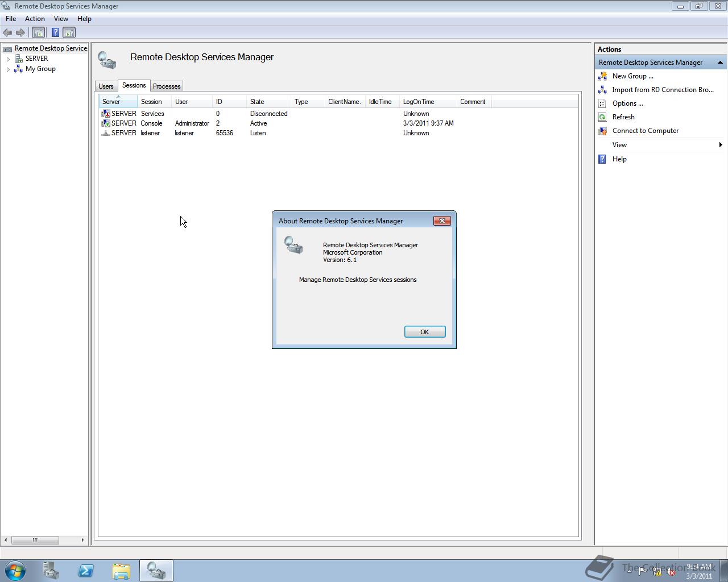Click the Help icon in Actions pane
Image resolution: width=728 pixels, height=582 pixels.
pos(602,159)
